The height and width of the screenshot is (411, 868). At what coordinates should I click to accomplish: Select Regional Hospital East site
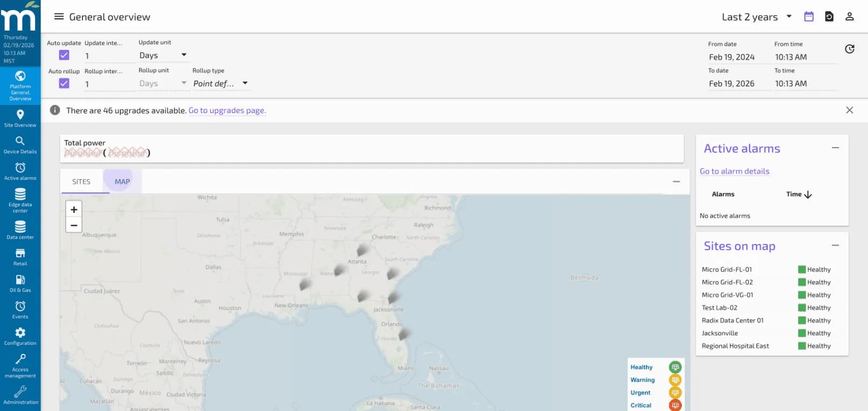735,346
